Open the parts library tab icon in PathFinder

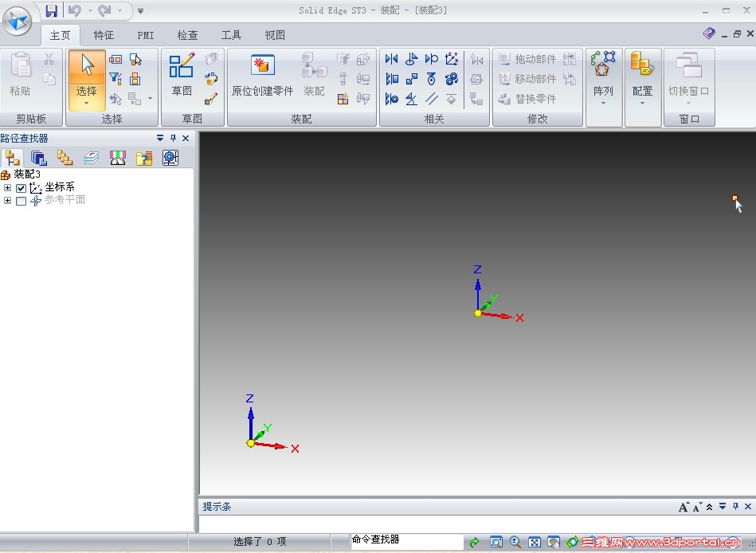(38, 158)
